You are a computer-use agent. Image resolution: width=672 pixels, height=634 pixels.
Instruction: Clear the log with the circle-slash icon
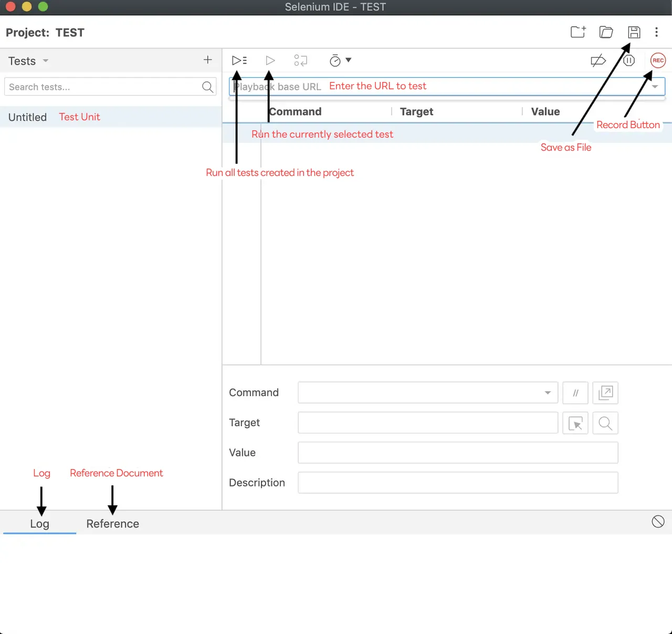tap(658, 522)
